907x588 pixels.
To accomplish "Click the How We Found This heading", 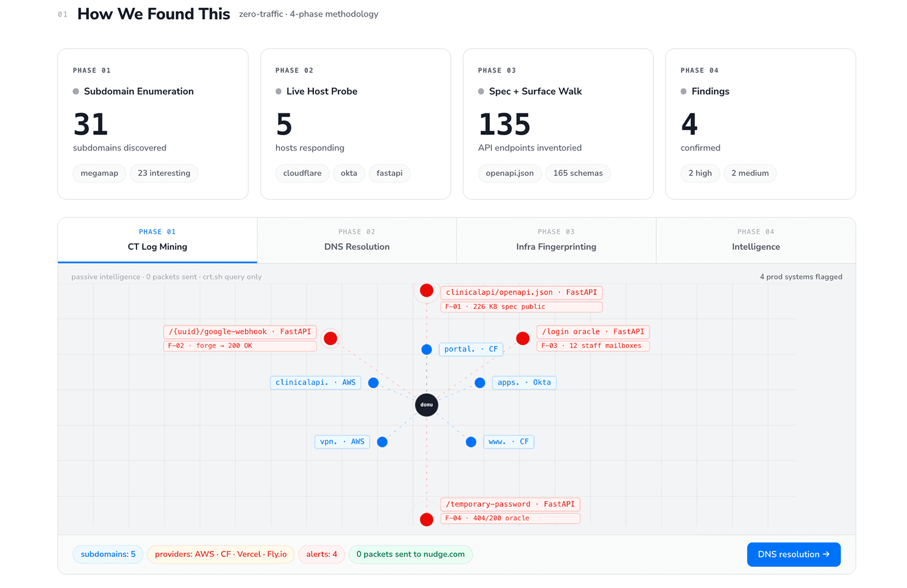I will [153, 14].
